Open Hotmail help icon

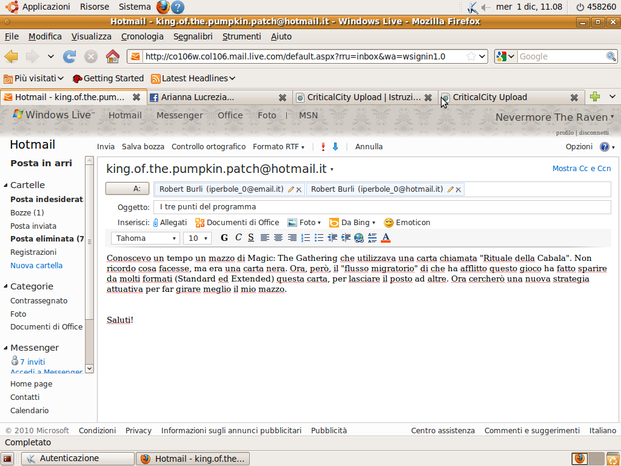604,147
